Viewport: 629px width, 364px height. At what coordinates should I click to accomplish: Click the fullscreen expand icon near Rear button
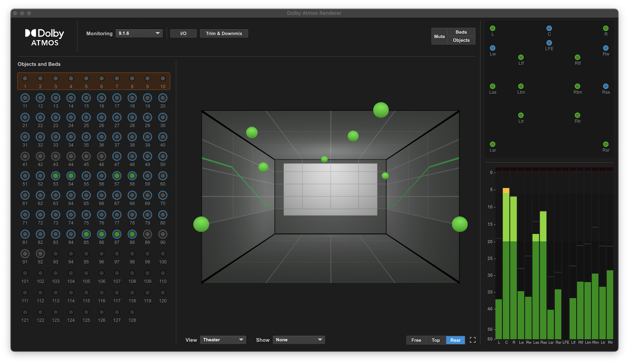(473, 340)
